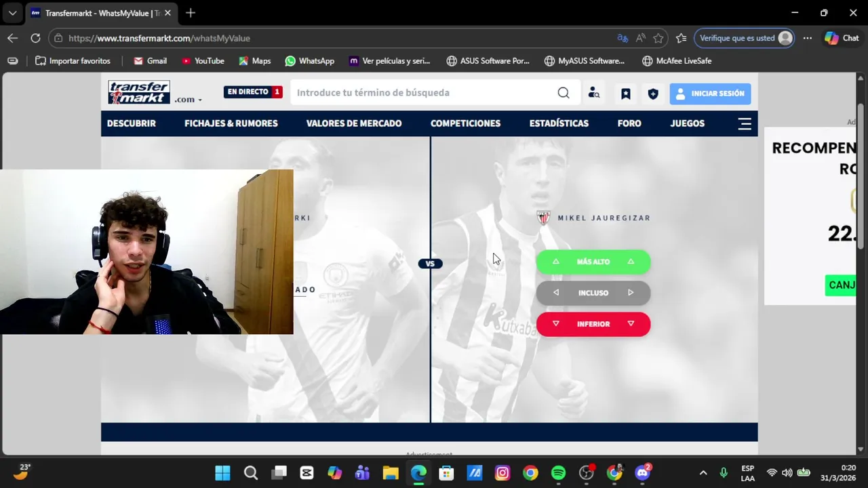Open the YouTube bookmark
Screen dimensions: 868x488
click(203, 61)
